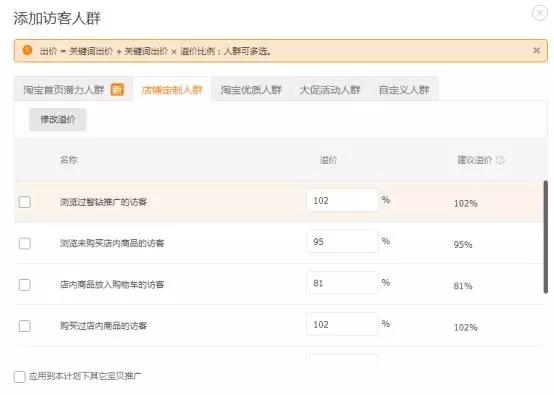Screen dimensions: 554x395
Task: Tick the 浏览未购买店内商品的访客 checkbox
Action: tap(25, 243)
